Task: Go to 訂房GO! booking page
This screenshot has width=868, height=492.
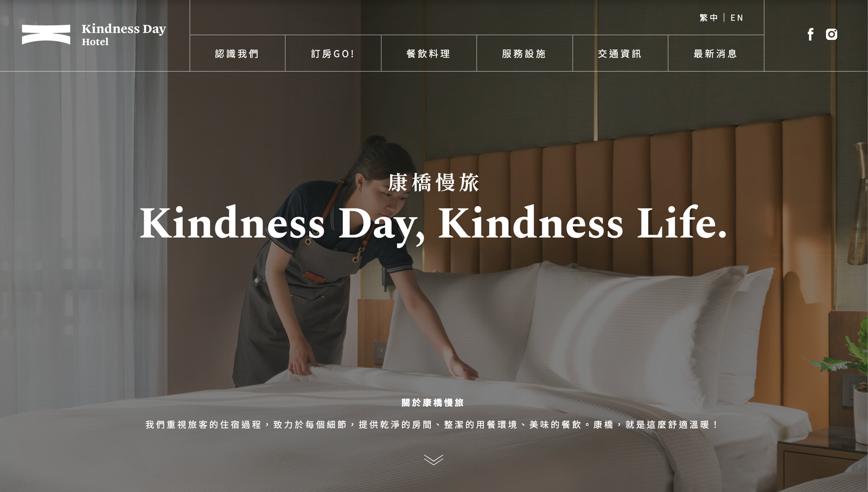Action: tap(333, 53)
